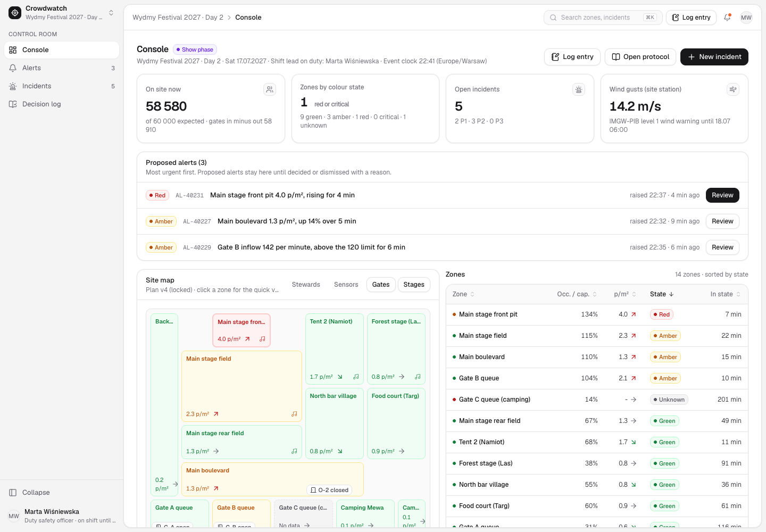The height and width of the screenshot is (532, 766).
Task: Click music note icon in Main stage rear field zone
Action: pos(294,451)
